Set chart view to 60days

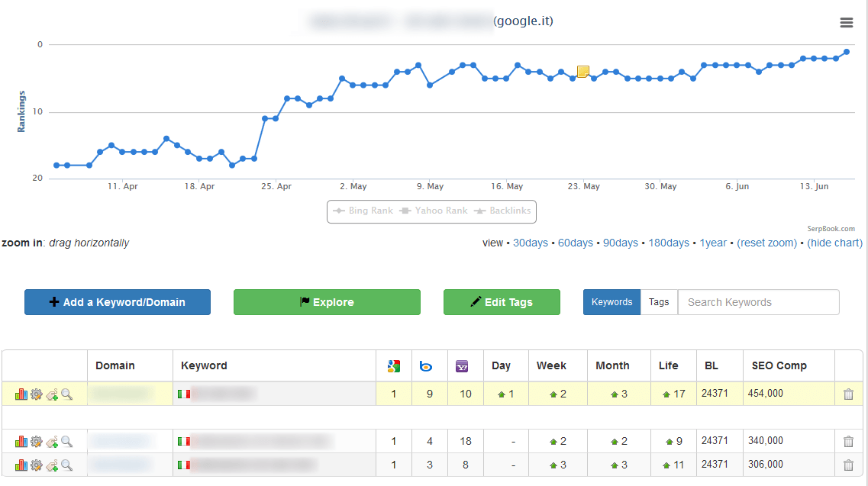575,243
